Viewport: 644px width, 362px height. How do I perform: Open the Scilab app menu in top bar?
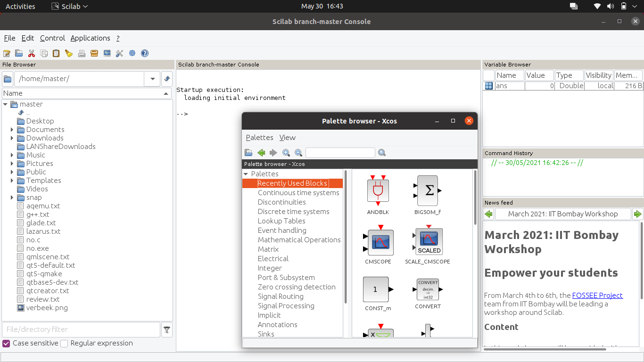[x=69, y=7]
